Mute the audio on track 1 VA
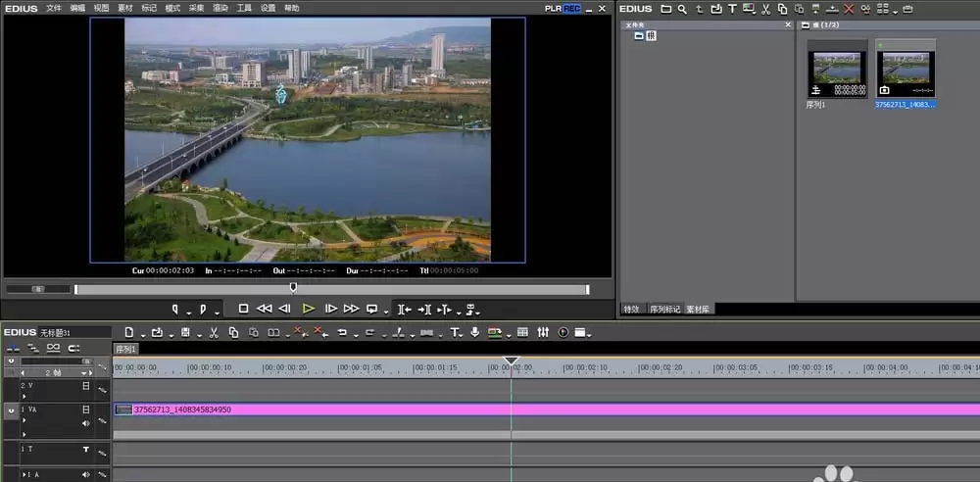This screenshot has height=482, width=980. [x=86, y=423]
